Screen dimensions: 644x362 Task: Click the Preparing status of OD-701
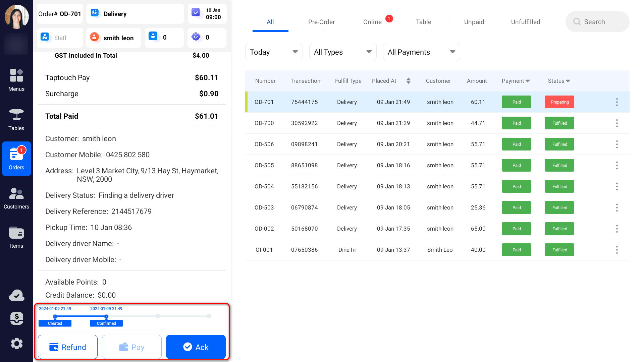pos(559,102)
